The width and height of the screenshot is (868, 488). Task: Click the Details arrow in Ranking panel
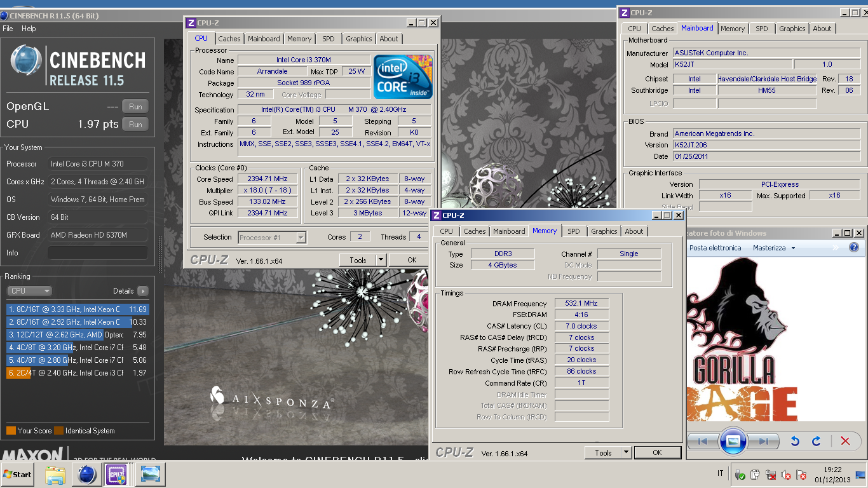(143, 291)
